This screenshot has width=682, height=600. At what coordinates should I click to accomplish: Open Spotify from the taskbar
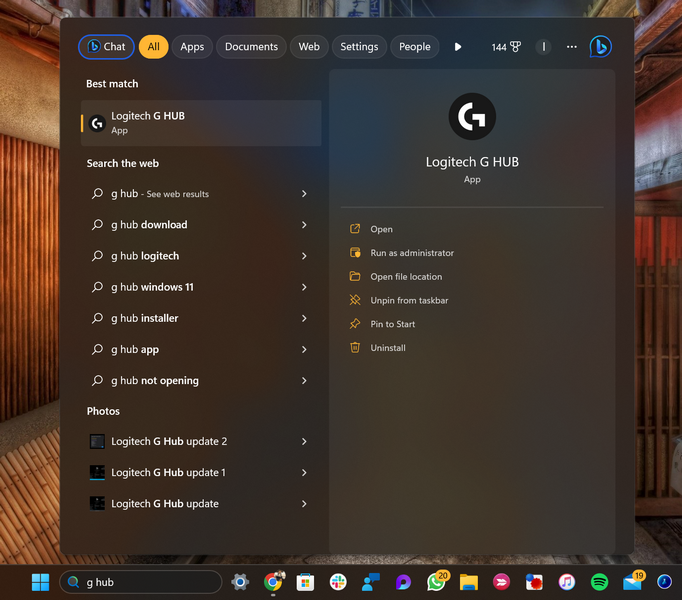tap(599, 582)
